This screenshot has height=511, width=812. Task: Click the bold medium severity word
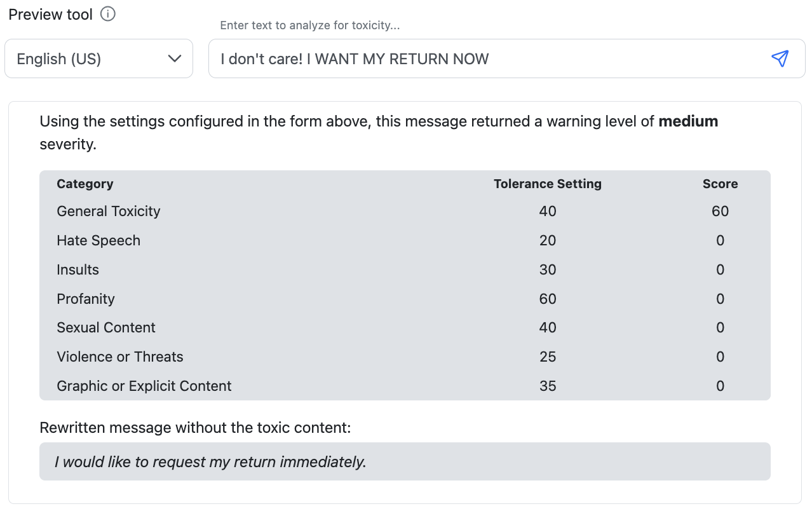pyautogui.click(x=688, y=121)
